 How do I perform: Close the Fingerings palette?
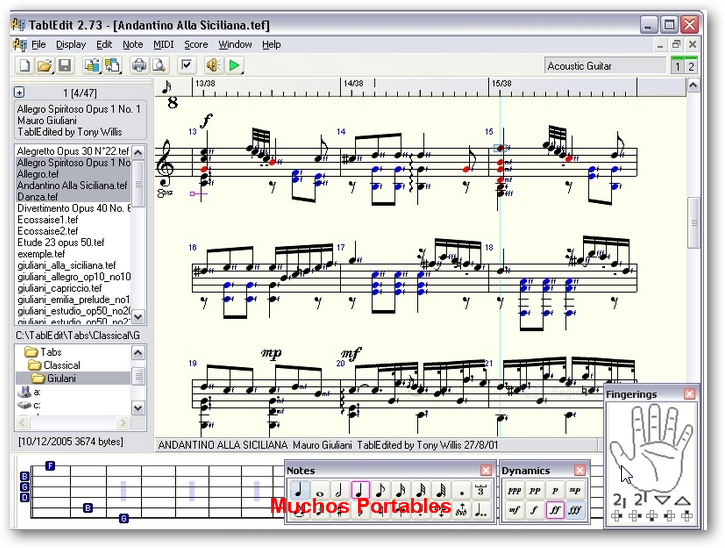pos(689,394)
